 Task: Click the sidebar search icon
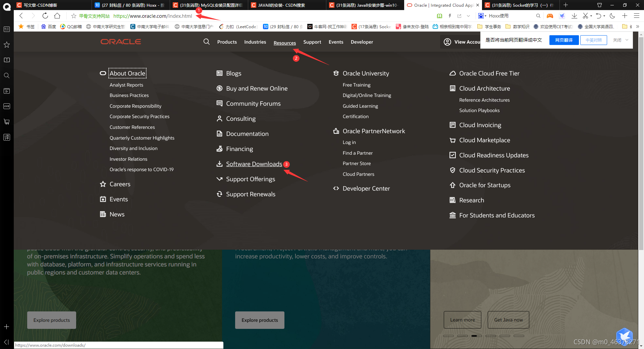pos(7,76)
